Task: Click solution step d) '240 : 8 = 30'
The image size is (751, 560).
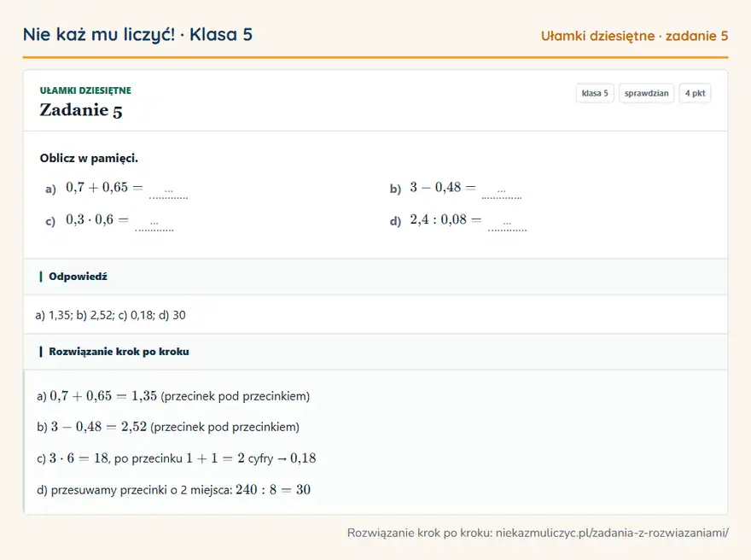Action: click(x=273, y=490)
